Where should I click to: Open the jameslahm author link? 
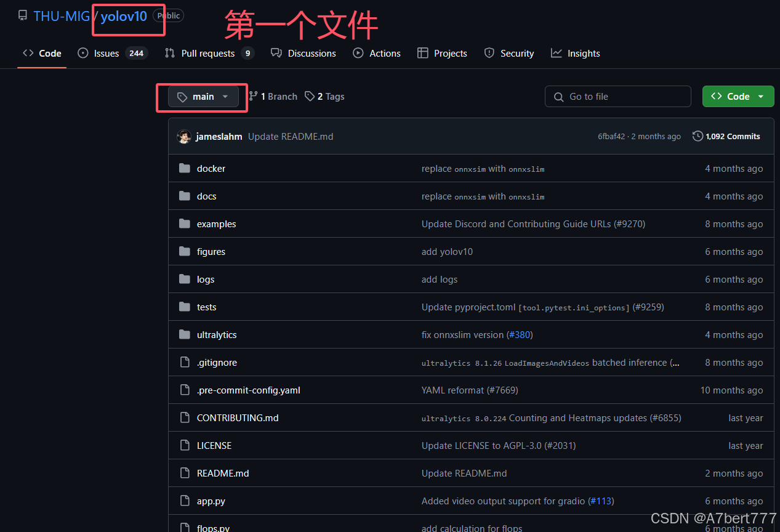tap(219, 137)
